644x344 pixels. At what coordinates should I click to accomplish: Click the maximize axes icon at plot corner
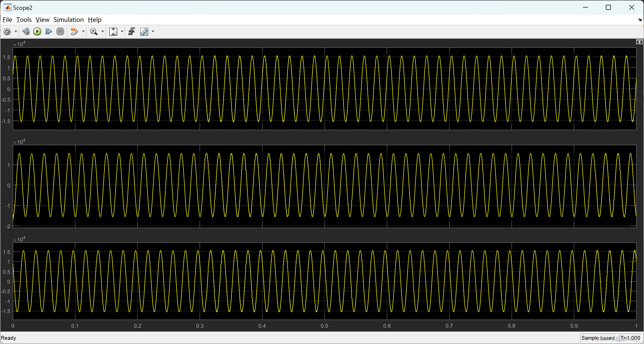(639, 42)
